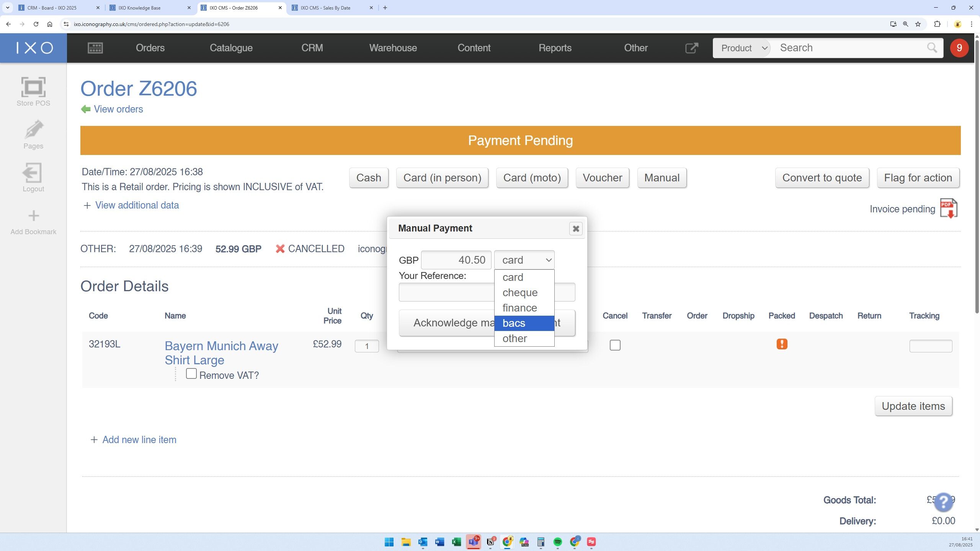The width and height of the screenshot is (980, 551).
Task: Open the Warehouse menu
Action: tap(393, 48)
